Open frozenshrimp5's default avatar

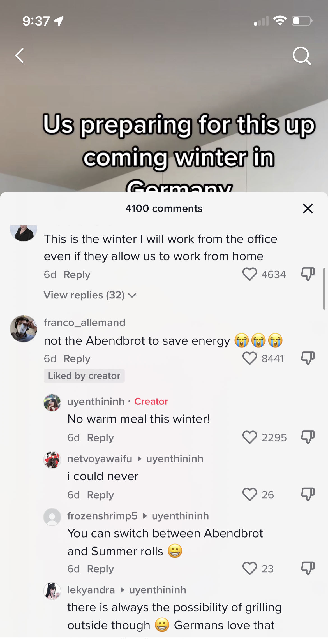click(52, 517)
